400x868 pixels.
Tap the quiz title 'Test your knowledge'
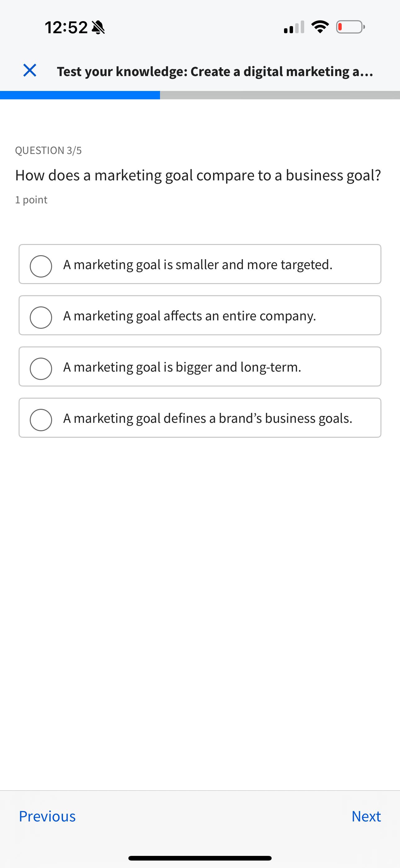(x=215, y=71)
